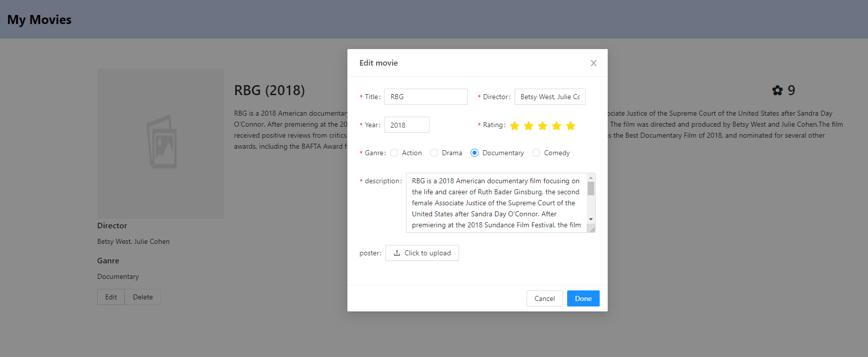The width and height of the screenshot is (868, 357).
Task: Click the Edit button under Documentary
Action: (x=111, y=297)
